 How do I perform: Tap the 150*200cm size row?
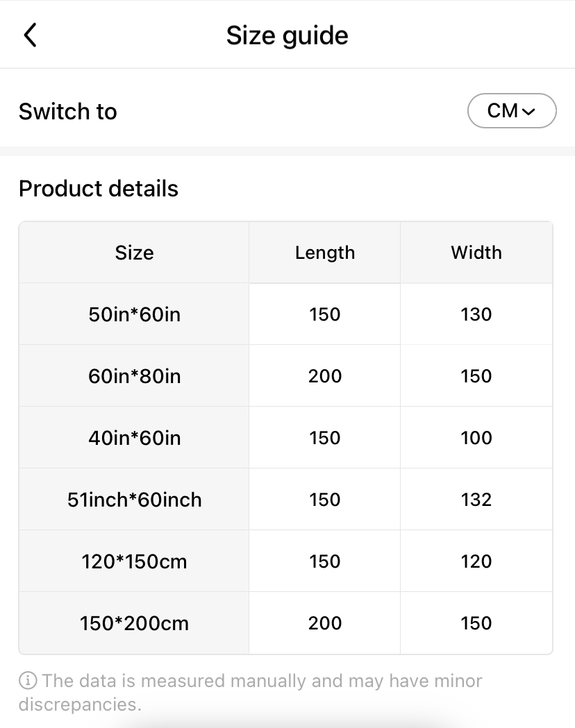pos(134,623)
